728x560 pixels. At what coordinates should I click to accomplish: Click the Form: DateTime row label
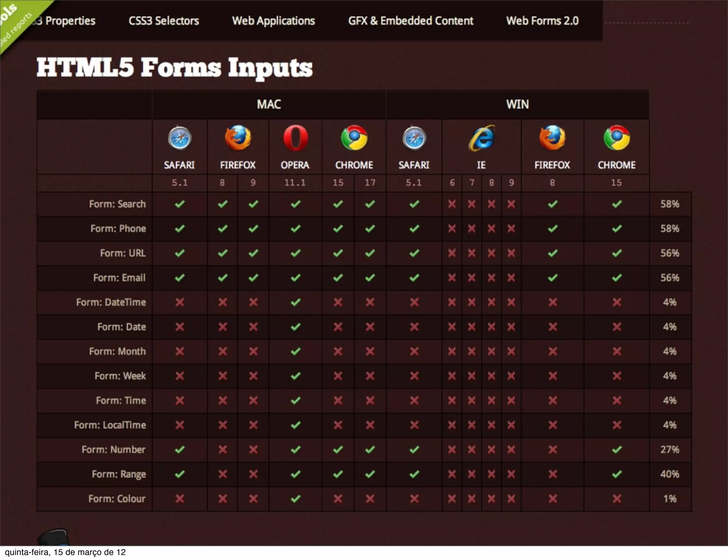pos(111,302)
